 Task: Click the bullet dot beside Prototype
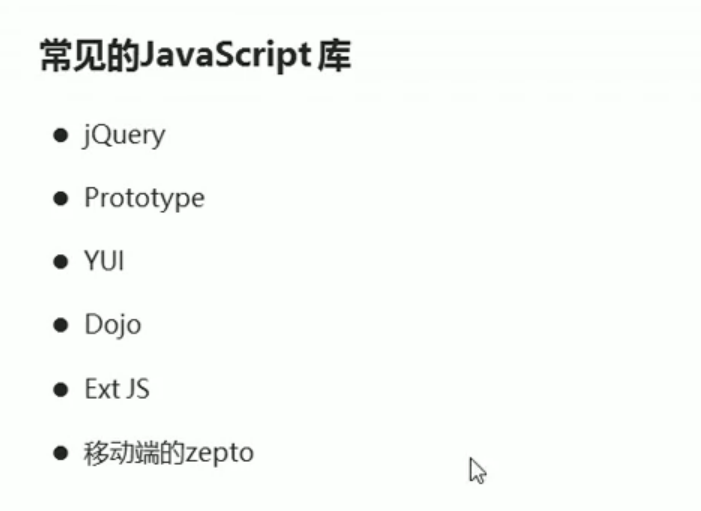(60, 198)
